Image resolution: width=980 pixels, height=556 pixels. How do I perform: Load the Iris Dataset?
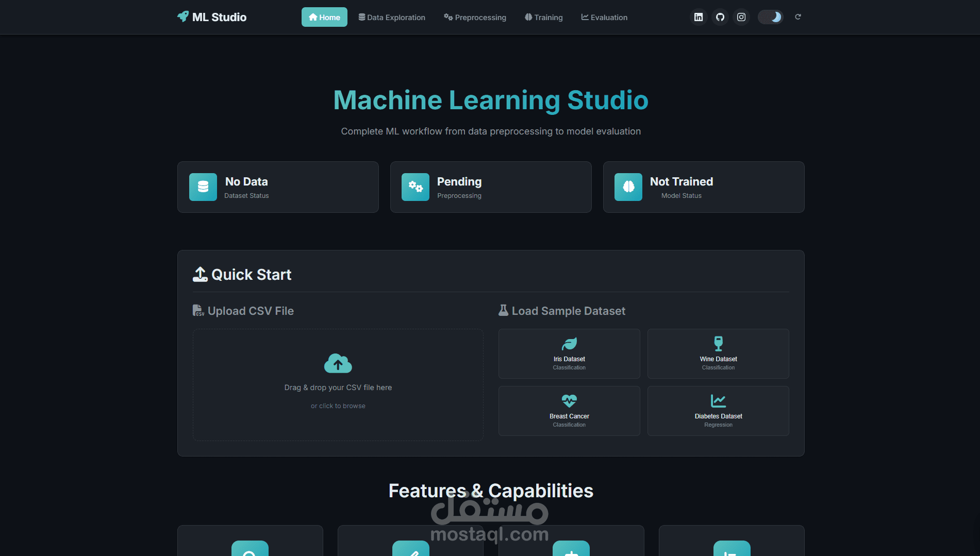point(569,353)
